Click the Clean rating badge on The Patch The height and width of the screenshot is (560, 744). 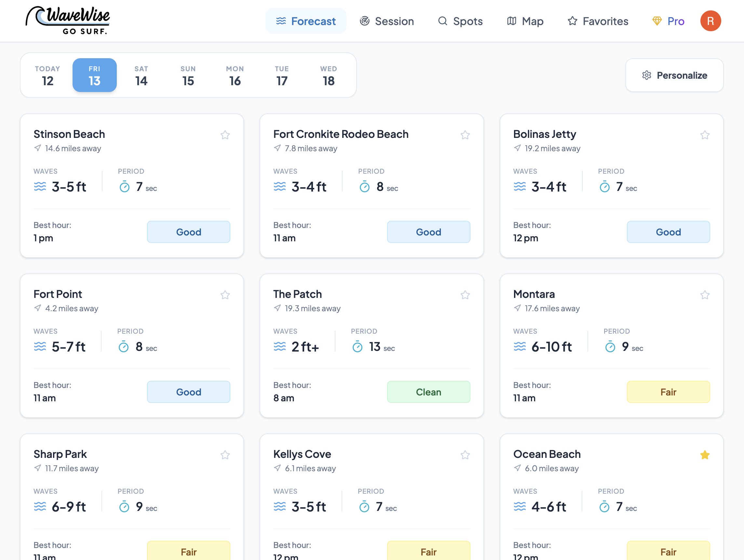pos(428,392)
